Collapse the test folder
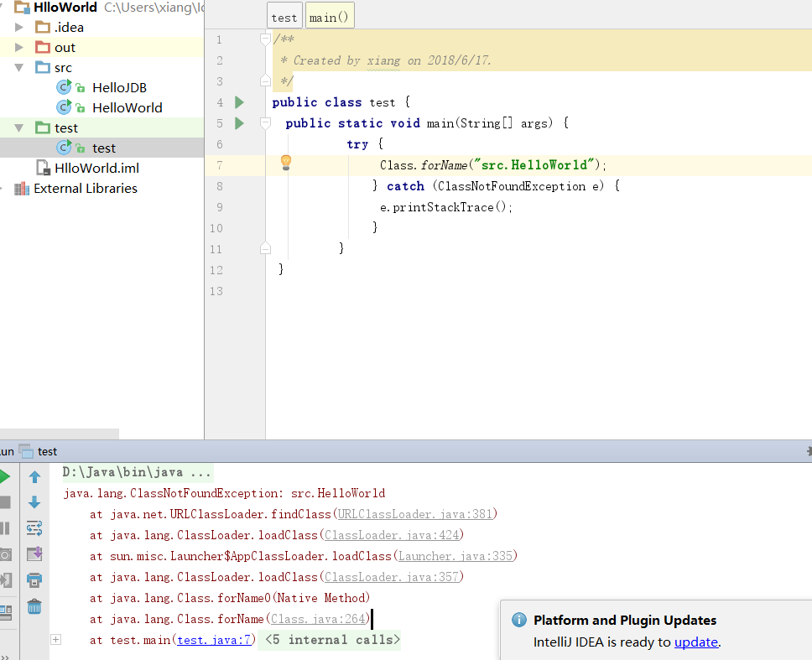Image resolution: width=812 pixels, height=660 pixels. [x=18, y=127]
